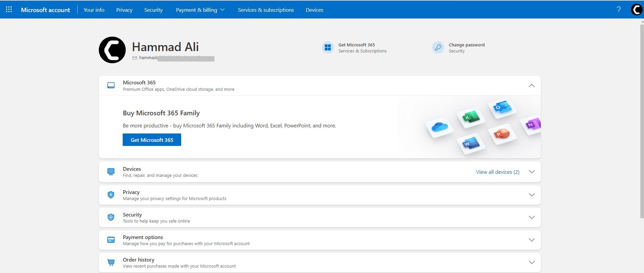The width and height of the screenshot is (644, 273).
Task: Click 'Find, repair, and manage your devices' text
Action: (x=160, y=175)
